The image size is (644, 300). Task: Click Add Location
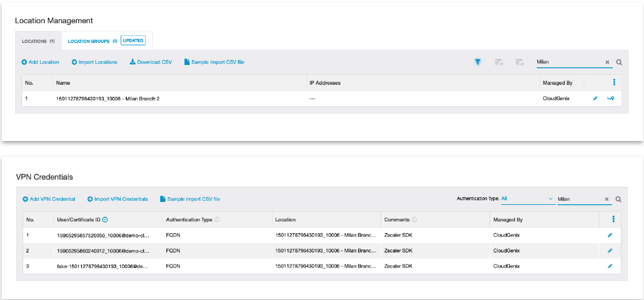click(x=41, y=62)
